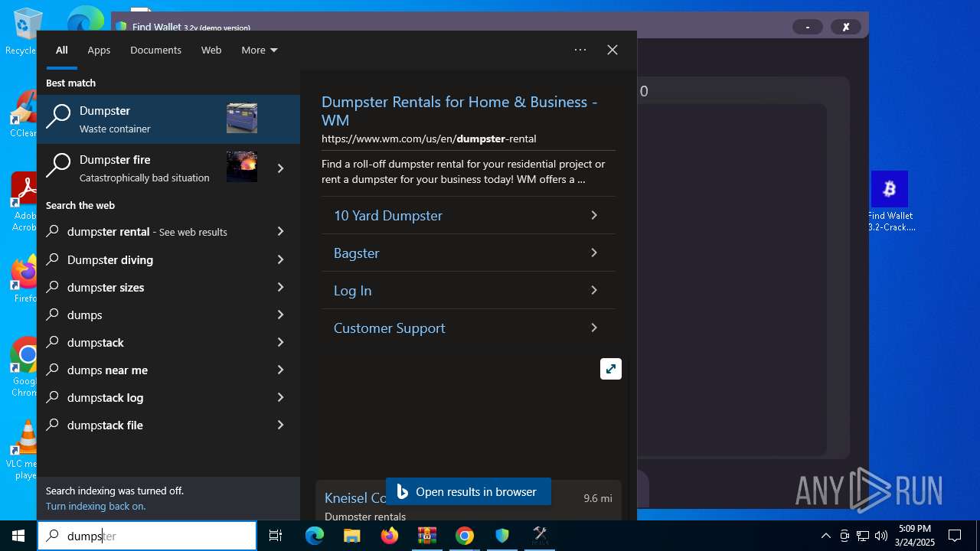This screenshot has width=980, height=551.
Task: Search the web for dumpster rental
Action: tap(150, 231)
